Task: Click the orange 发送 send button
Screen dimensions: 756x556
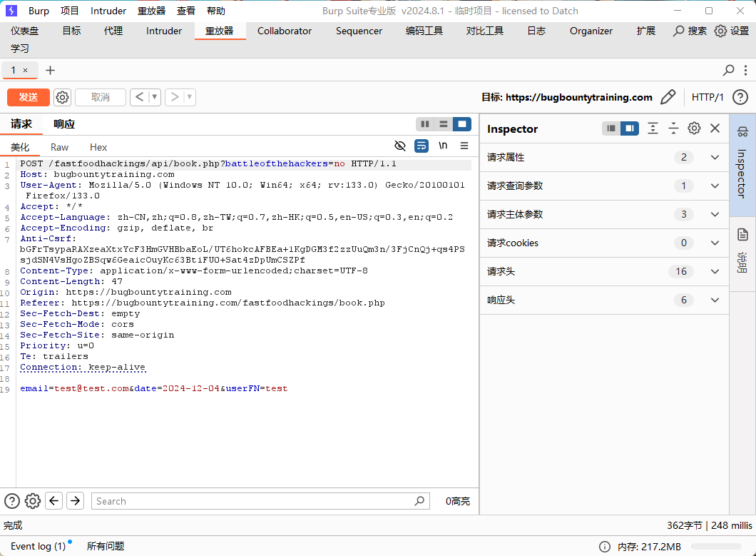Action: pos(29,97)
